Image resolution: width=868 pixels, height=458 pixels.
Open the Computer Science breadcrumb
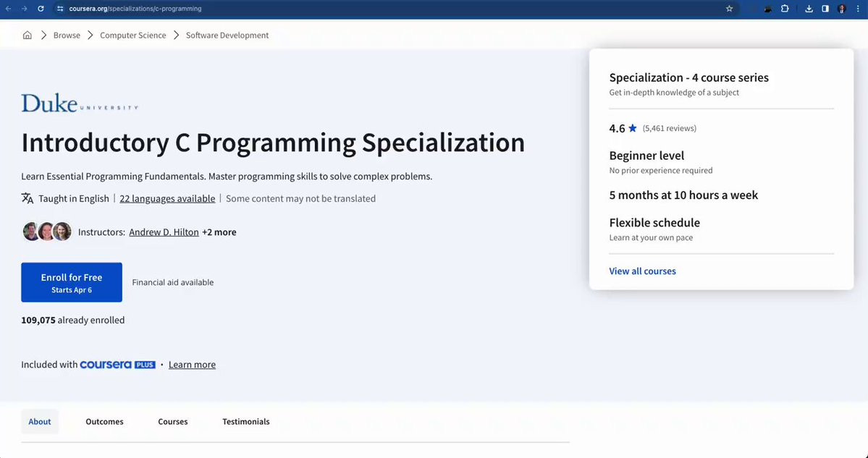coord(133,35)
